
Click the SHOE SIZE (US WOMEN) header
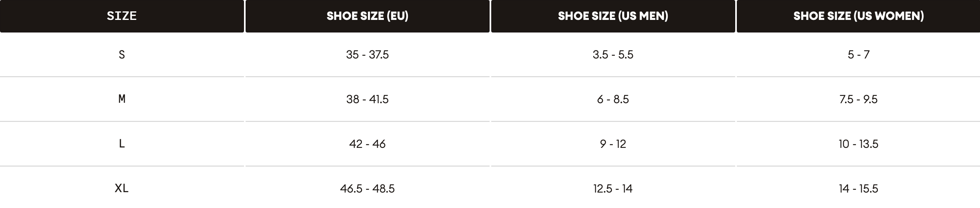tap(858, 16)
